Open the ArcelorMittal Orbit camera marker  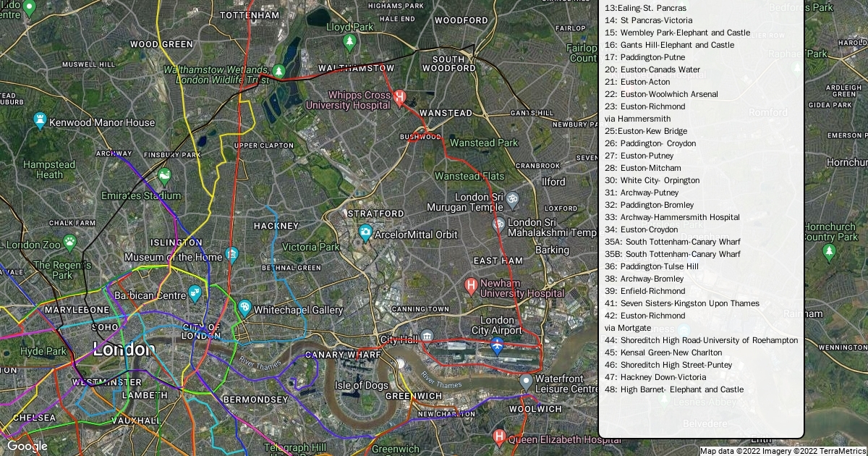(366, 233)
